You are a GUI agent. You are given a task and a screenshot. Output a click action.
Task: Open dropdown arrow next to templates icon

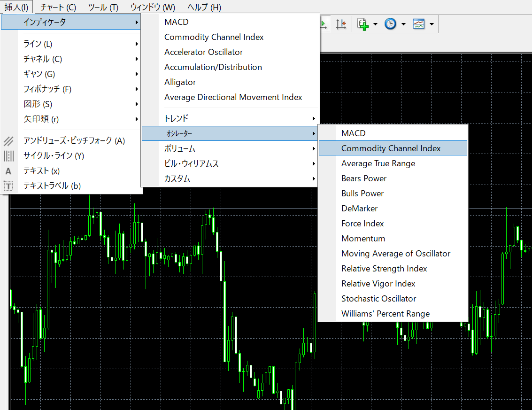tap(432, 24)
